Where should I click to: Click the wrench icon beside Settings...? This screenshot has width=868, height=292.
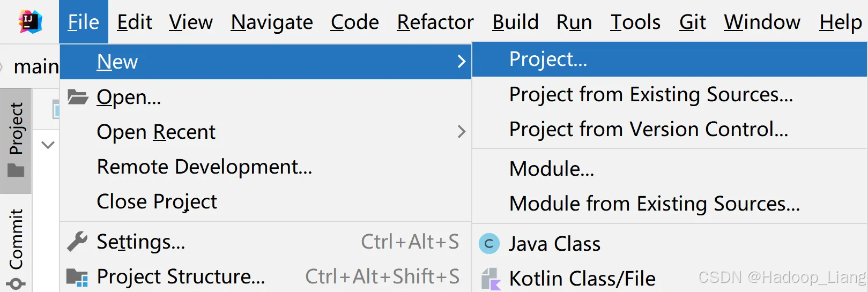[77, 242]
